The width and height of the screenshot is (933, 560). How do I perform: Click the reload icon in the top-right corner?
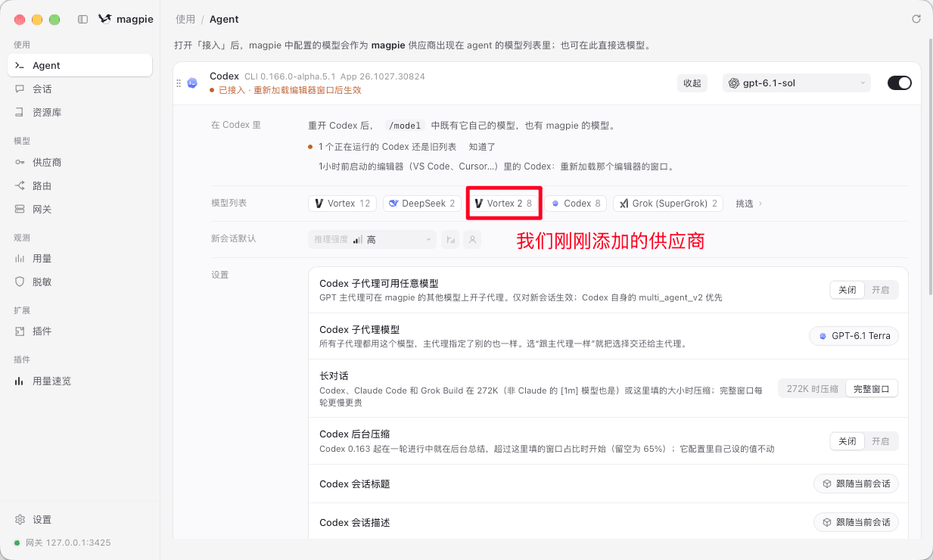point(916,19)
